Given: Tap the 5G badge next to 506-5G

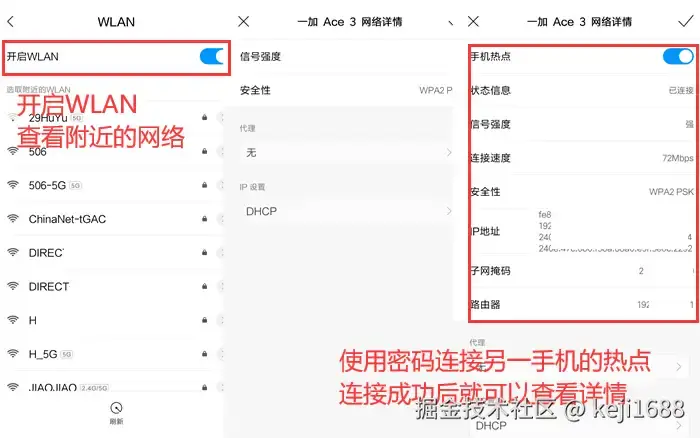Looking at the screenshot, I should click(x=75, y=185).
